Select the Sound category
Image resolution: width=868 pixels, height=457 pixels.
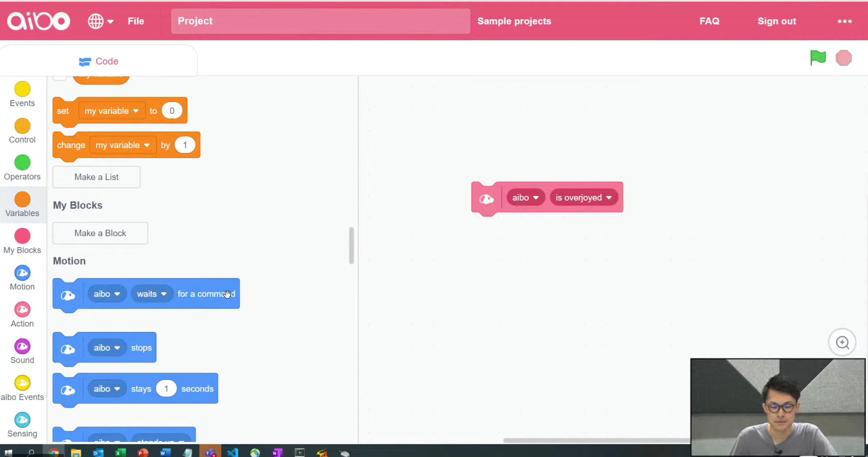[22, 351]
